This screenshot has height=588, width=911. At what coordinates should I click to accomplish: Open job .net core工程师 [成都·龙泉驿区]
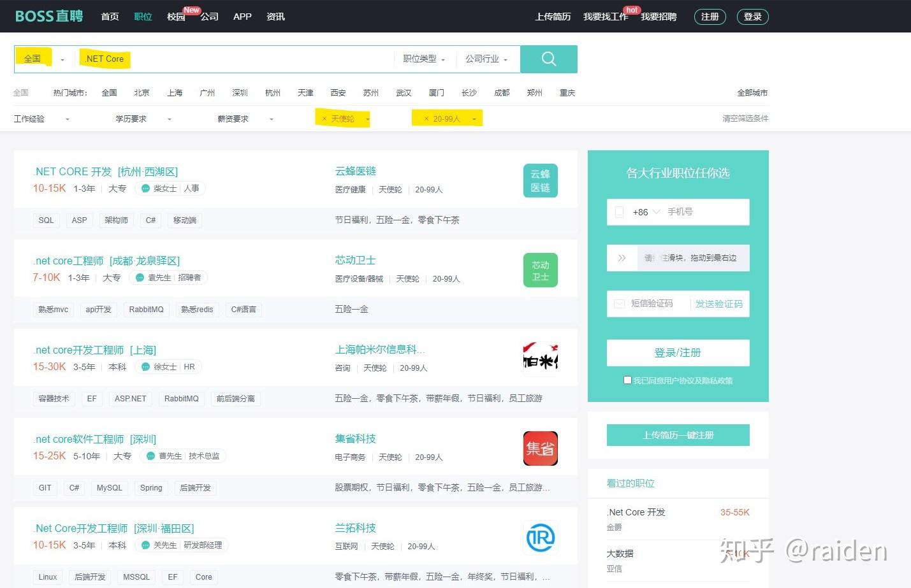(106, 261)
